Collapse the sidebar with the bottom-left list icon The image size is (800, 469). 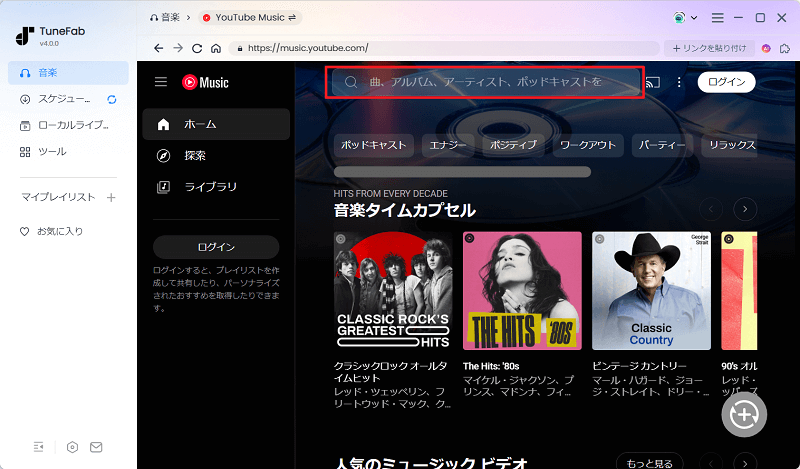point(39,447)
